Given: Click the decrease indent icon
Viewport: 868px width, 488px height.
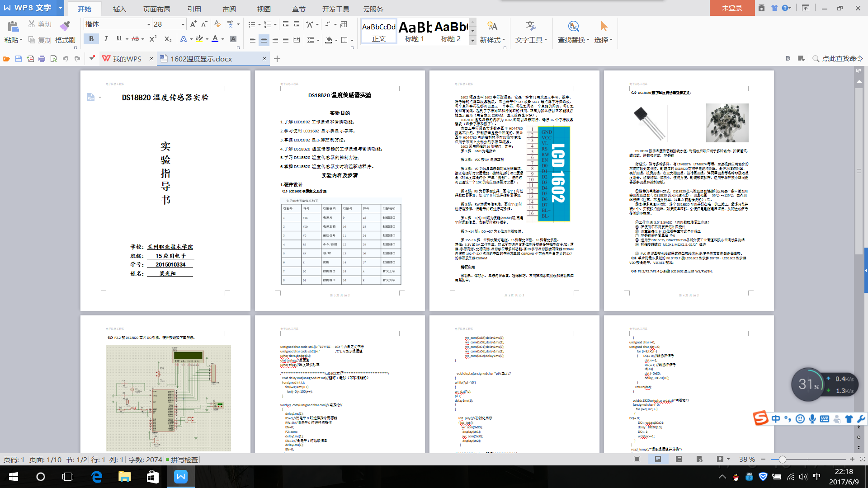Looking at the screenshot, I should (285, 24).
